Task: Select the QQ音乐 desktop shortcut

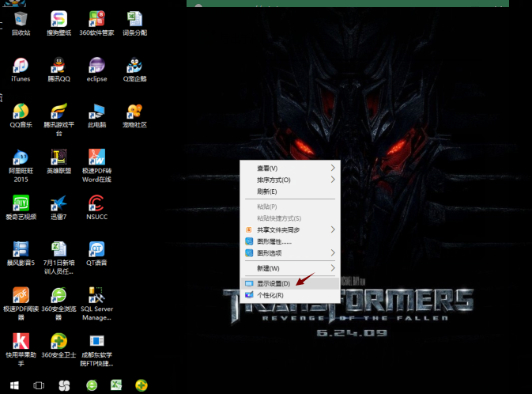Action: pyautogui.click(x=21, y=116)
